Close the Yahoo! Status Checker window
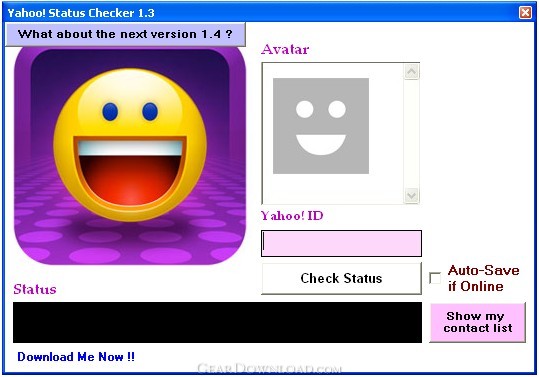The height and width of the screenshot is (377, 539). click(525, 13)
